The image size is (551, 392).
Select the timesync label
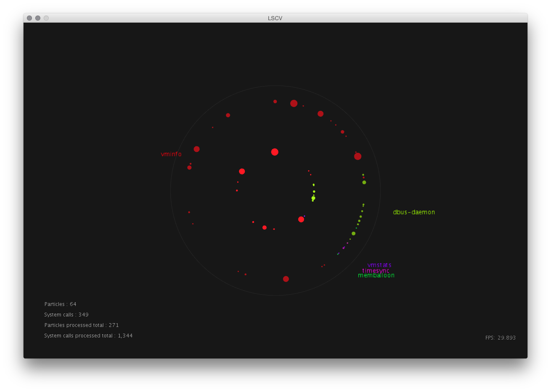pyautogui.click(x=375, y=270)
